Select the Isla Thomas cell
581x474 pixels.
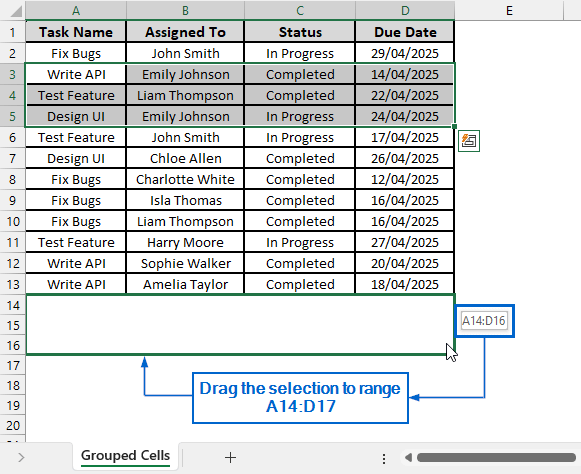tap(185, 200)
